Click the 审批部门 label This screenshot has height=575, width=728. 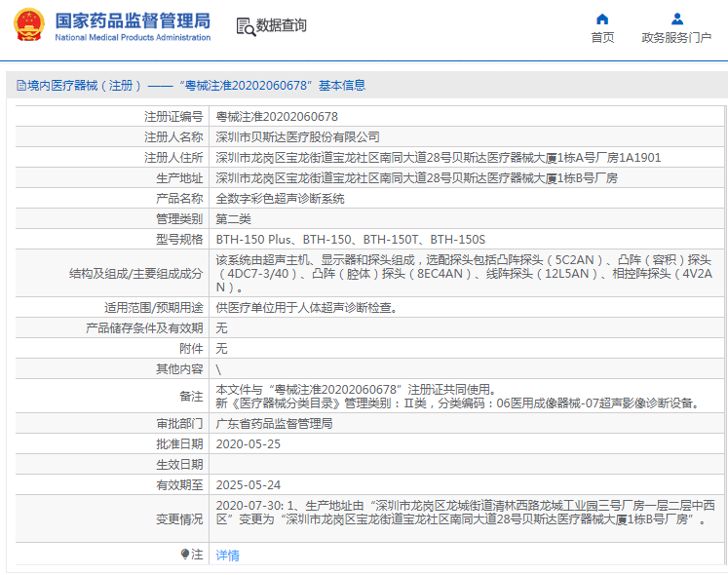click(179, 424)
